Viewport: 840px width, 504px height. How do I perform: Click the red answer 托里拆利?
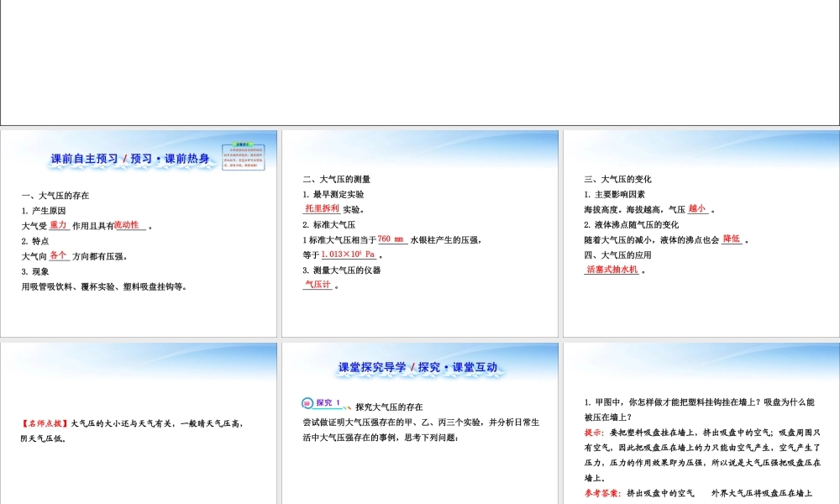(x=322, y=208)
